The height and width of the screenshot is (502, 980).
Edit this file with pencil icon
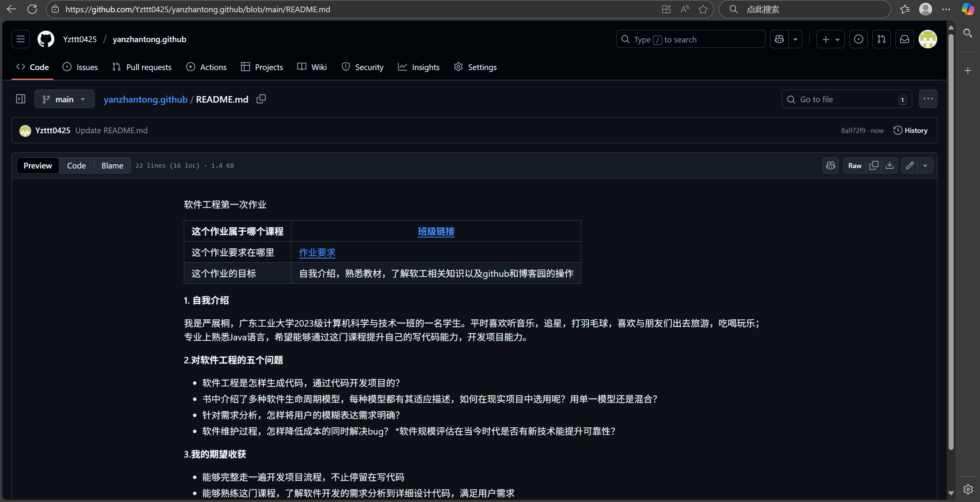[910, 165]
